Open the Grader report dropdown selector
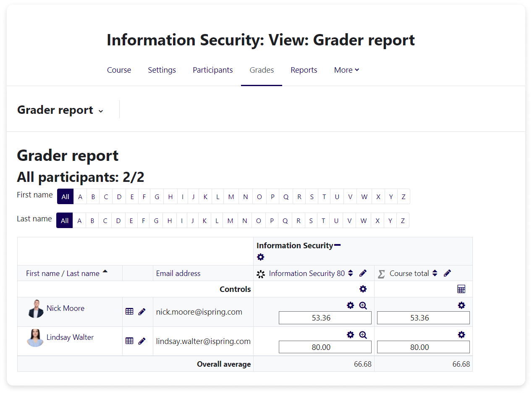532x394 pixels. coord(60,110)
